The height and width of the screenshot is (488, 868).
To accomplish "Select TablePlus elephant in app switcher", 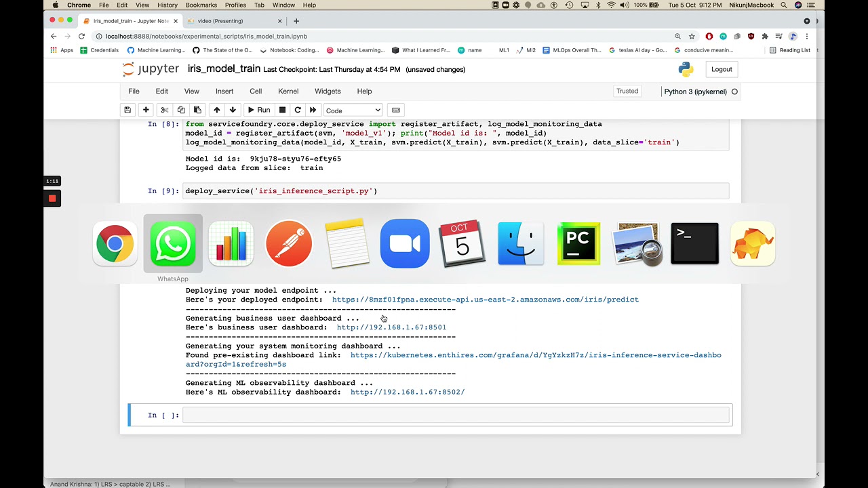I will click(x=753, y=244).
